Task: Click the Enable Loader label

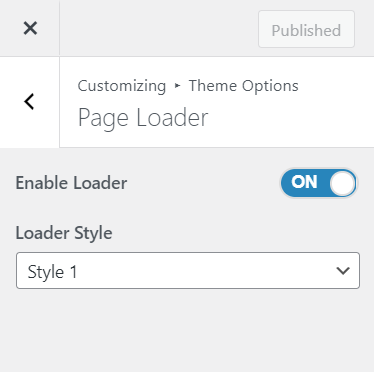Action: (x=71, y=183)
